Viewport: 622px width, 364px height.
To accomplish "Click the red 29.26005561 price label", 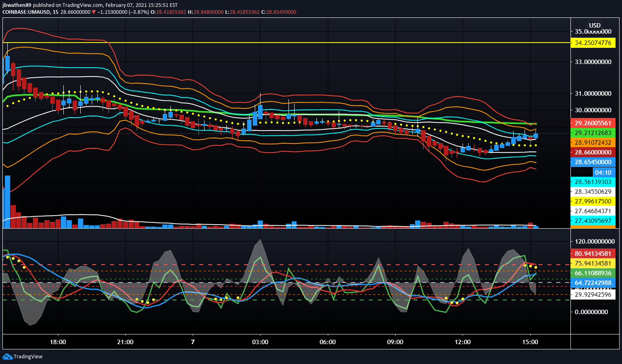I will [x=593, y=123].
